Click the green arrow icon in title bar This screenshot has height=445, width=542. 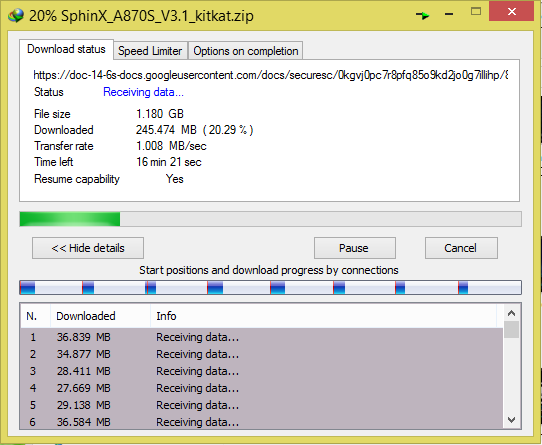(x=422, y=15)
